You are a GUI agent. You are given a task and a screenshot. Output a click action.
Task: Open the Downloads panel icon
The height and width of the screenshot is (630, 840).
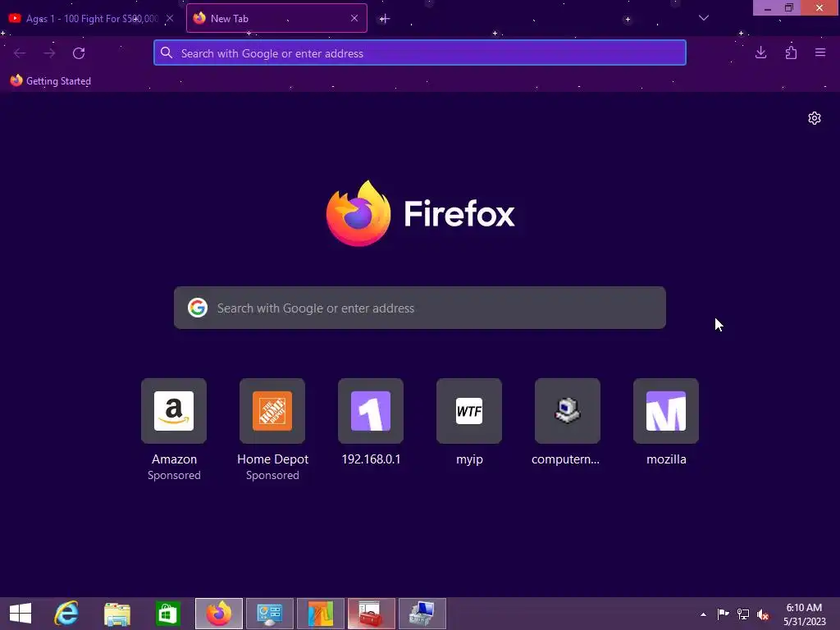point(760,52)
